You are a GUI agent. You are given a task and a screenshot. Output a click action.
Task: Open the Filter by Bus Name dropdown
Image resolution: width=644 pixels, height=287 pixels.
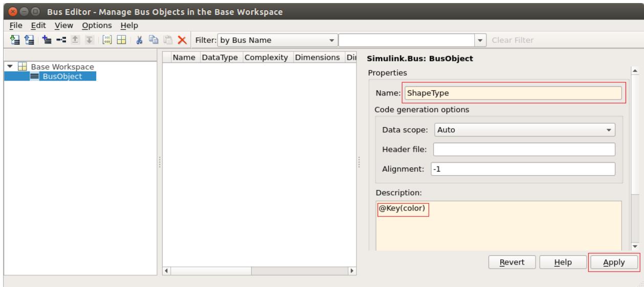[x=278, y=40]
